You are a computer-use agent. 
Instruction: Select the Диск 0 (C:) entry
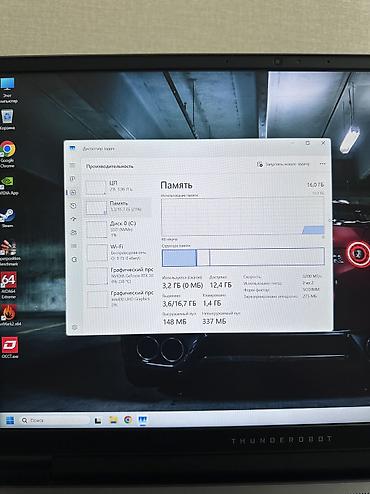pos(119,229)
